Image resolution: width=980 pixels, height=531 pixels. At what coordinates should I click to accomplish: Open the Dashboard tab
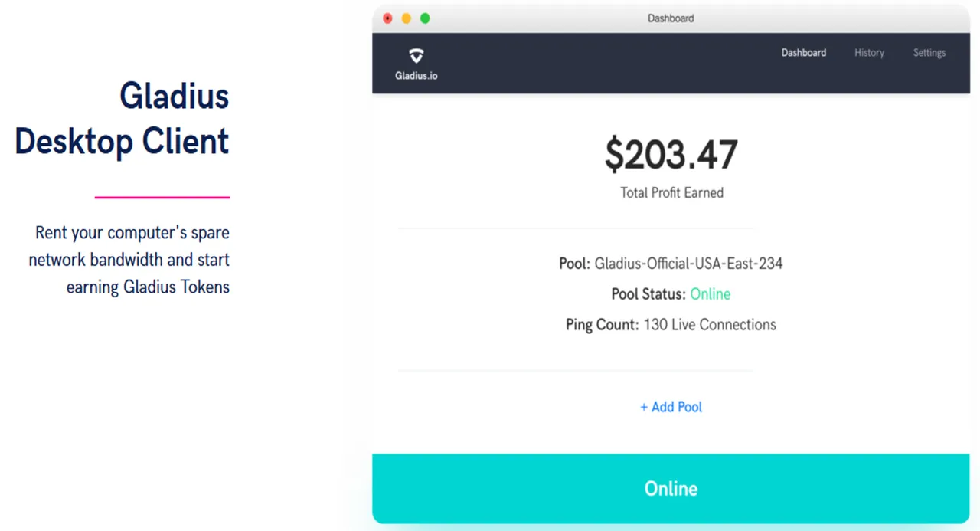(803, 53)
